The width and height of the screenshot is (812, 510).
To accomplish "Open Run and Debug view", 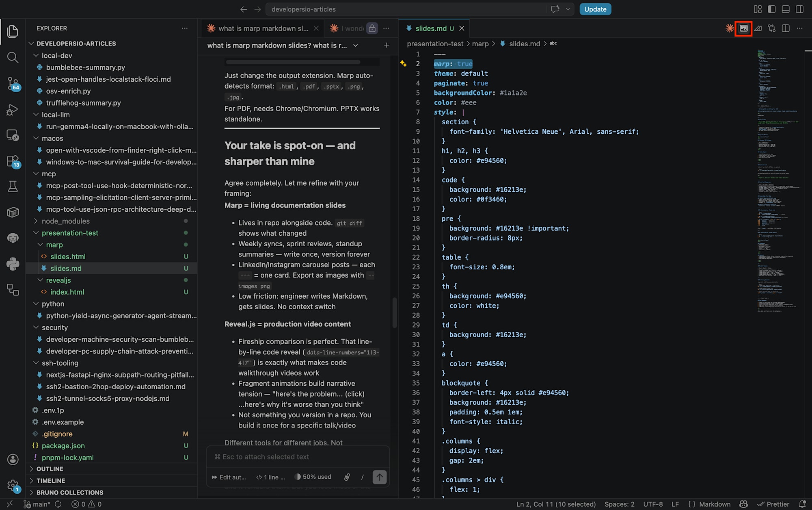I will 13,109.
